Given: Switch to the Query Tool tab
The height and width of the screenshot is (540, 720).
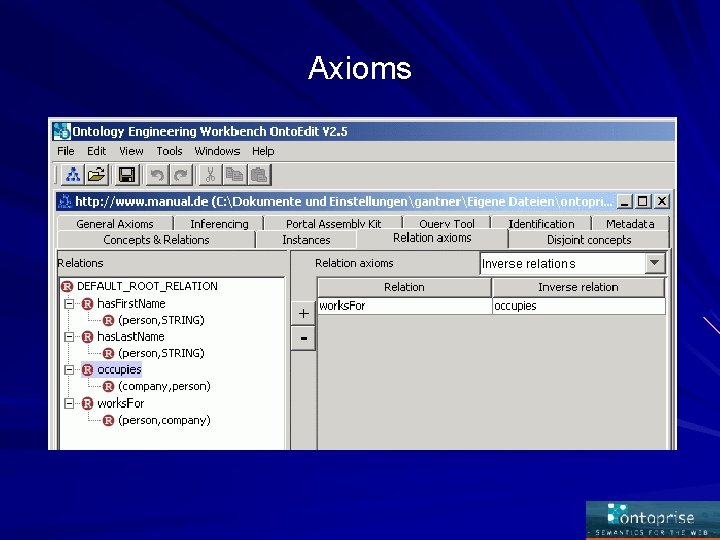Looking at the screenshot, I should [x=447, y=224].
